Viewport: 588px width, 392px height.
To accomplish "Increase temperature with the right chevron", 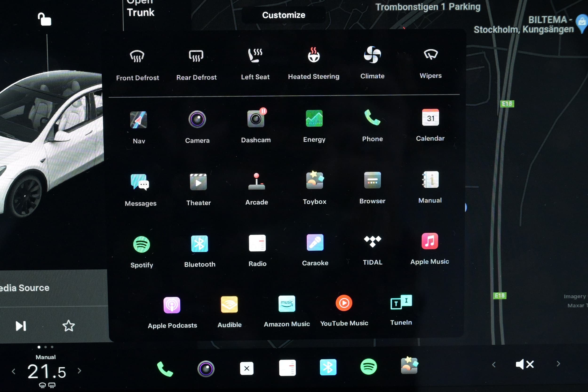I will pos(79,371).
